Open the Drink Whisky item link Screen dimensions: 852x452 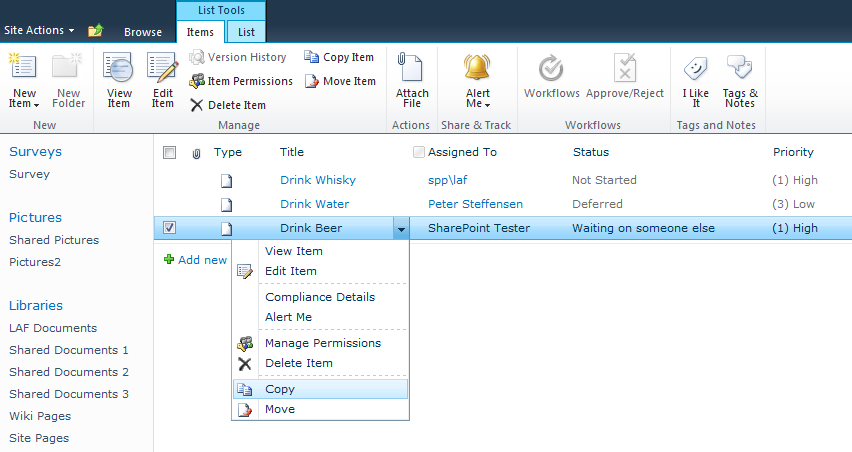point(318,180)
